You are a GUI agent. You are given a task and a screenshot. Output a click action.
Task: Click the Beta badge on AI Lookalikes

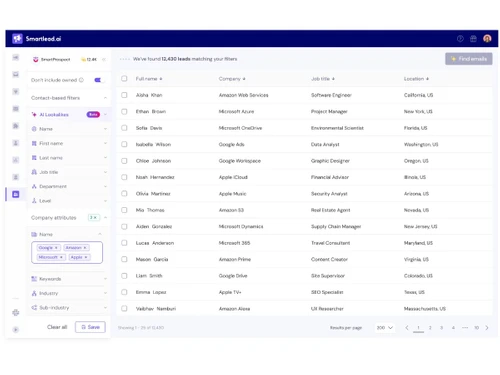(x=93, y=114)
